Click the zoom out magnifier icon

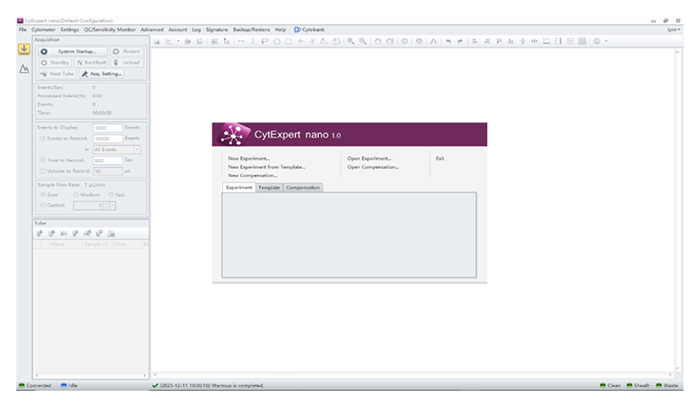point(363,42)
